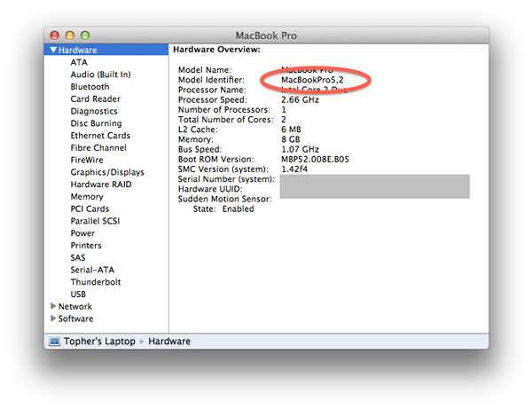
Task: Collapse the Hardware disclosure triangle
Action: (53, 50)
